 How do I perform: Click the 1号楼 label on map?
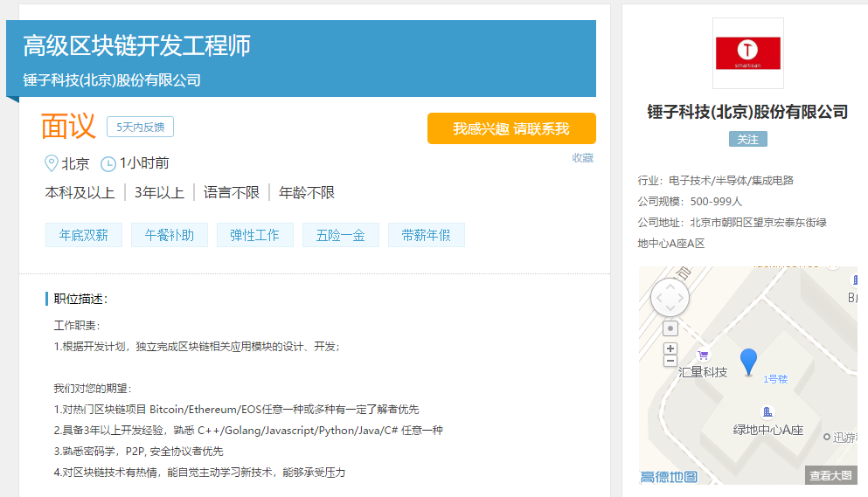[x=775, y=379]
